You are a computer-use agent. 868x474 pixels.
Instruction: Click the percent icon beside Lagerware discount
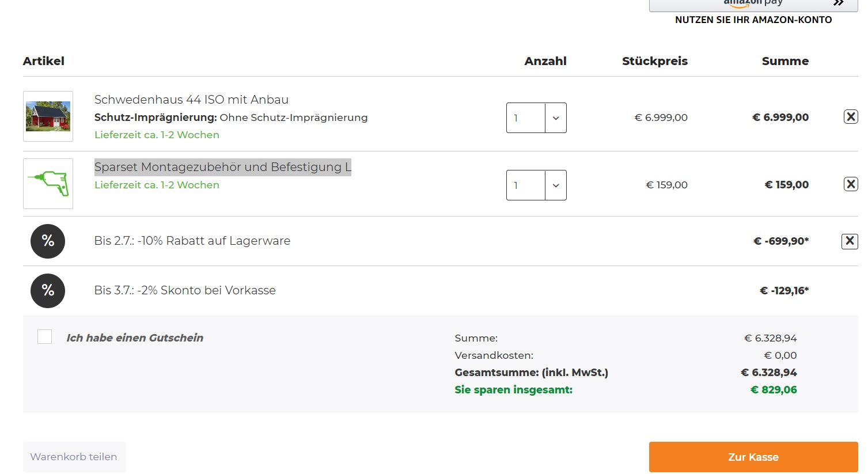[x=48, y=241]
